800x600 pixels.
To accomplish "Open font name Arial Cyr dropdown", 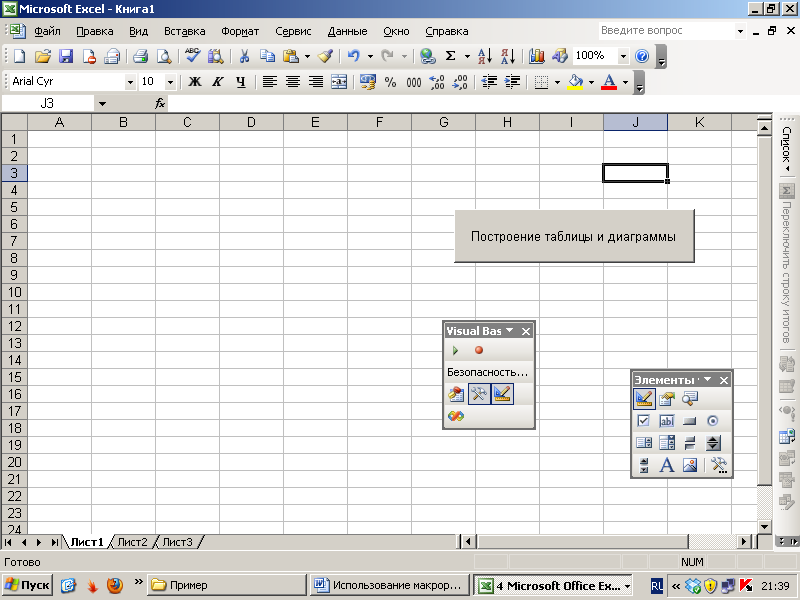I will tap(130, 82).
